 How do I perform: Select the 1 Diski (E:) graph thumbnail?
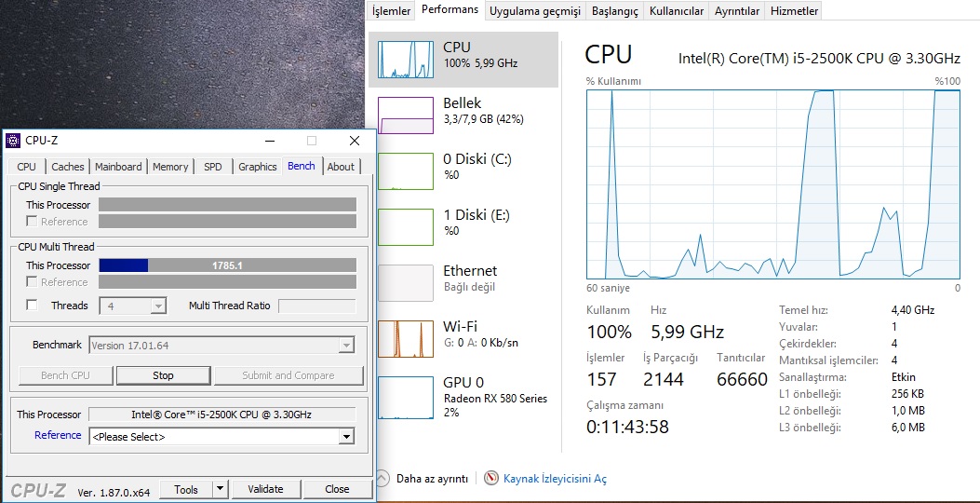click(406, 227)
